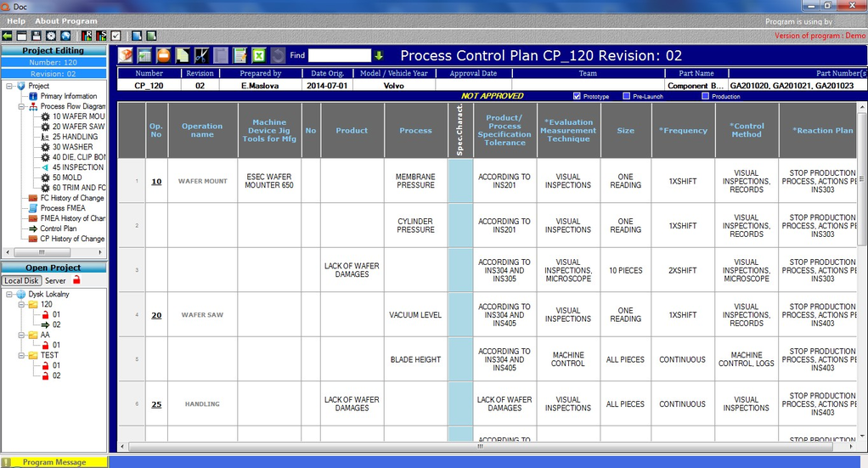Screen dimensions: 868x468
Task: Toggle the Production checkbox
Action: 705,96
